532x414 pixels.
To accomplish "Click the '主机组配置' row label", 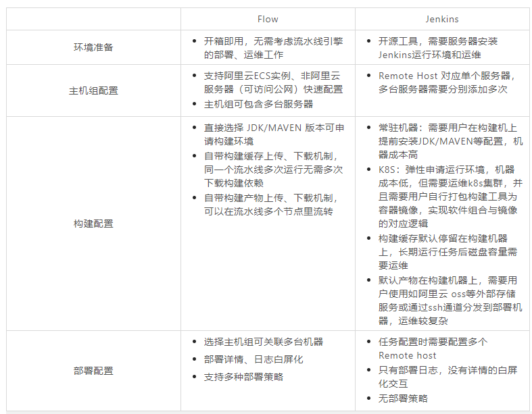I will coord(93,90).
